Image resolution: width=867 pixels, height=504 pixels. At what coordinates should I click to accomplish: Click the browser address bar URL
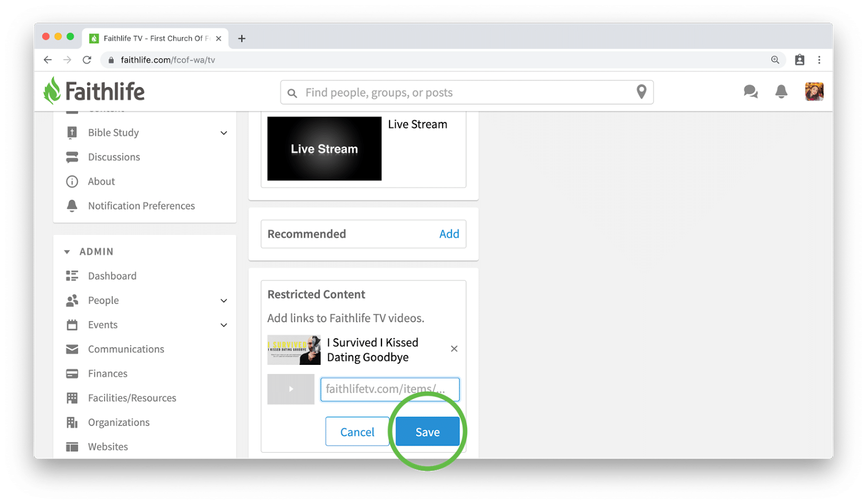point(167,60)
